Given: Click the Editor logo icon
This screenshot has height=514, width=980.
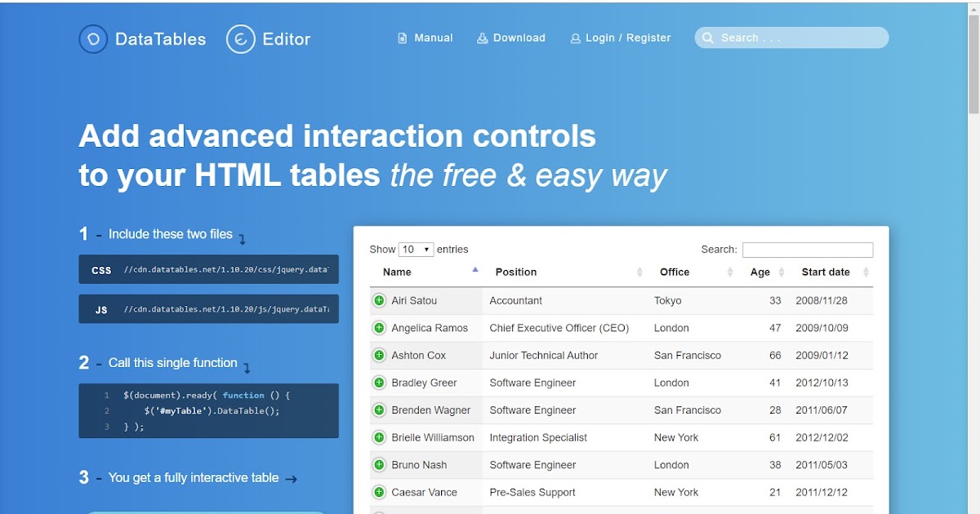Looking at the screenshot, I should (239, 38).
